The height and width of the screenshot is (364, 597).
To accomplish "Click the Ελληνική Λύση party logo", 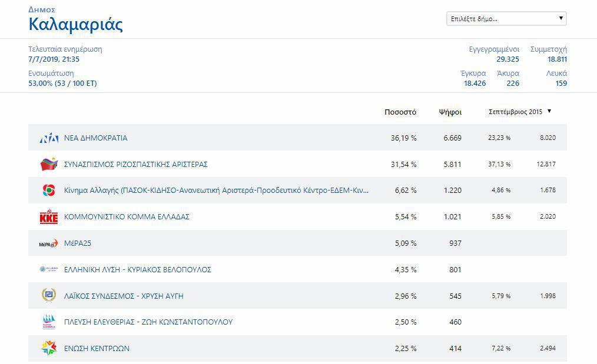I will [49, 269].
